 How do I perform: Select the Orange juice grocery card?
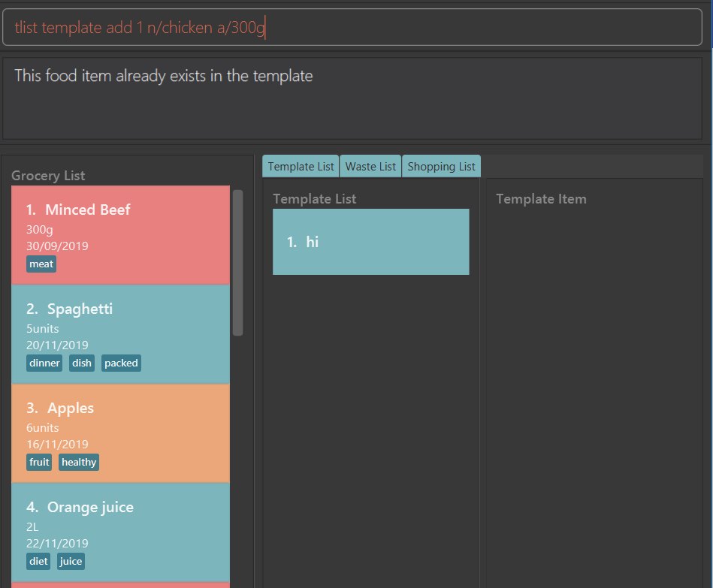(120, 532)
